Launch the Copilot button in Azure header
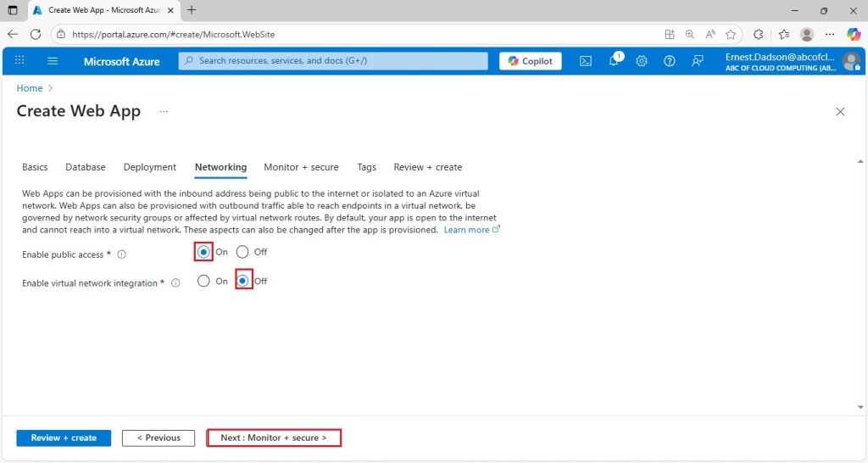 pyautogui.click(x=531, y=61)
